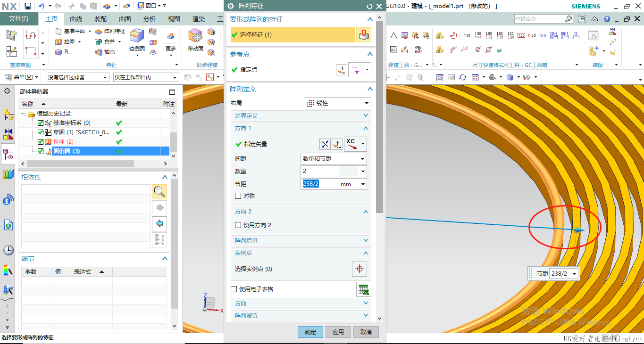Open the 节距 mm dropdown arrow
The height and width of the screenshot is (344, 644).
point(362,184)
